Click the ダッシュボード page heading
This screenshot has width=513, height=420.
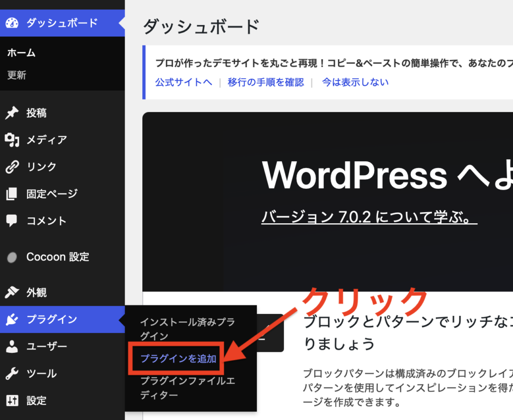click(201, 27)
